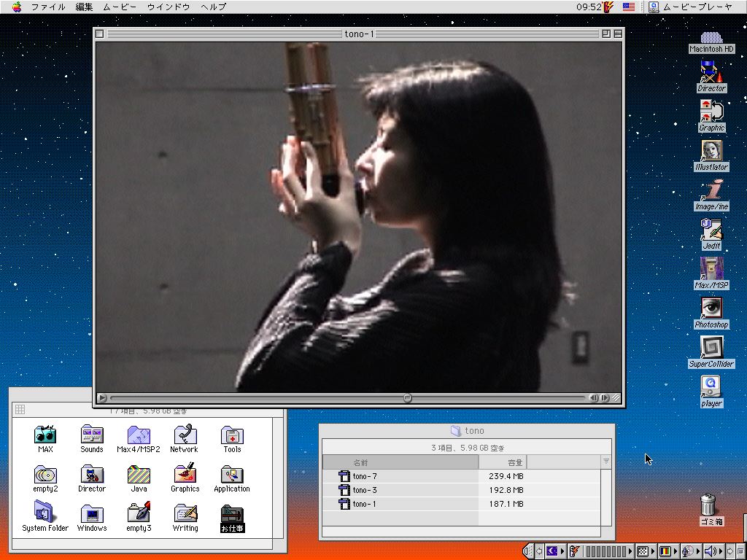Sort the tono list by 容量 column

click(502, 462)
